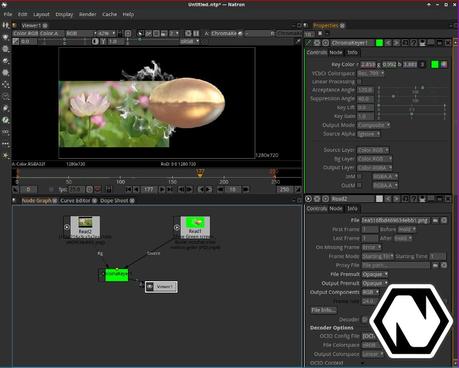Open the Frame Mode dropdown
The height and width of the screenshot is (368, 459).
point(378,256)
